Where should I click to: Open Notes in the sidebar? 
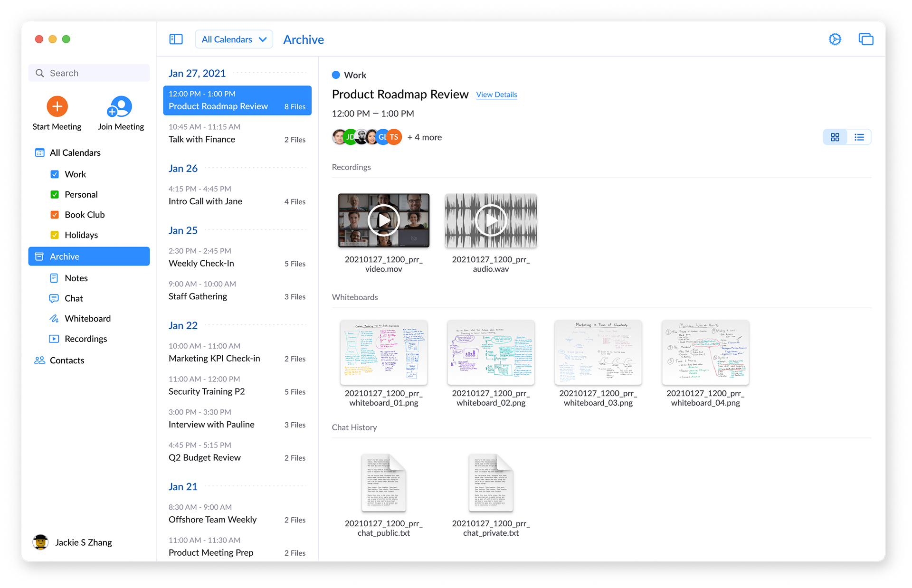[x=76, y=278]
